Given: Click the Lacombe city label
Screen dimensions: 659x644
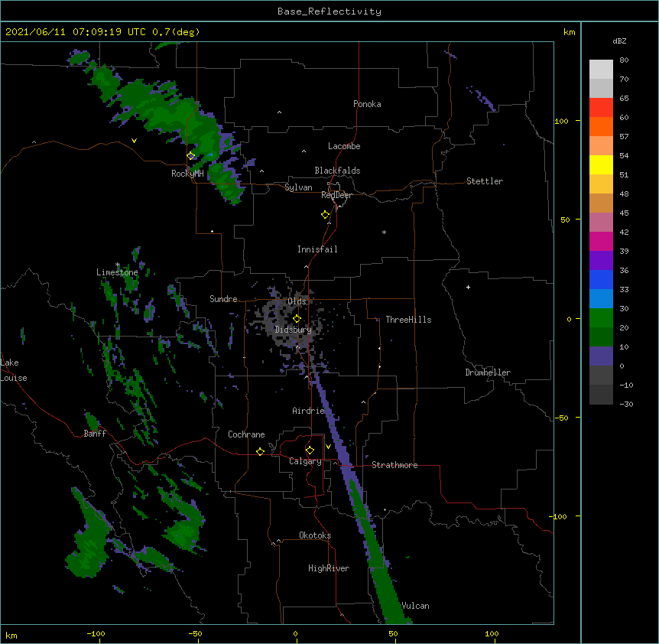Looking at the screenshot, I should point(344,146).
